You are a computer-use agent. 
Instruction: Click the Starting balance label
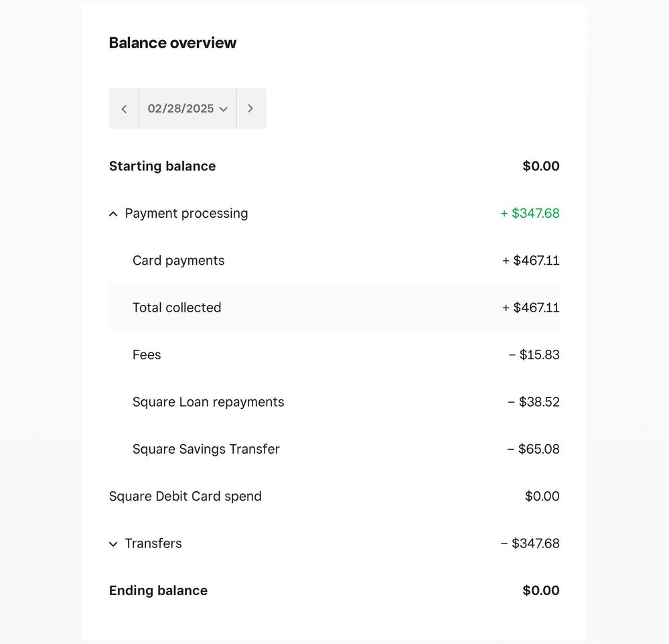pos(162,166)
